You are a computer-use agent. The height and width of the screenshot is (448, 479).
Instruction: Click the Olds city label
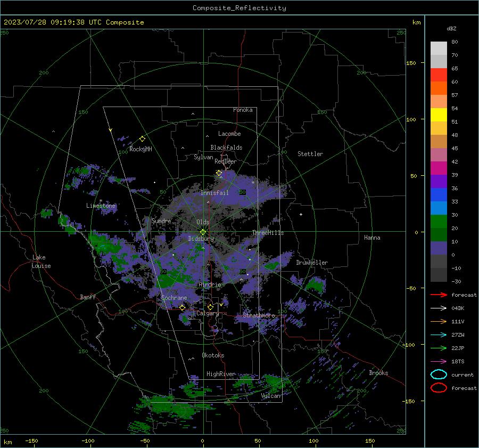tap(203, 222)
